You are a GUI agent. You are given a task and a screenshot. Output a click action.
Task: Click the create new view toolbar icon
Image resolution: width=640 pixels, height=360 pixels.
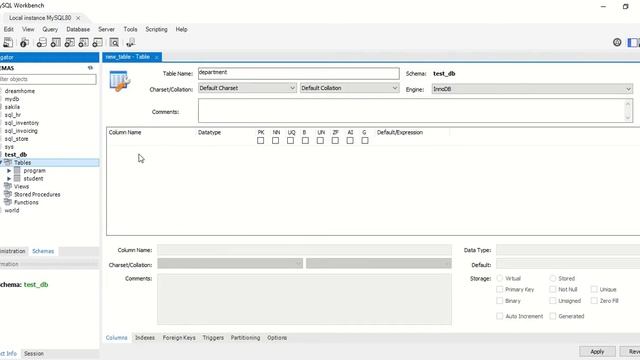point(69,42)
